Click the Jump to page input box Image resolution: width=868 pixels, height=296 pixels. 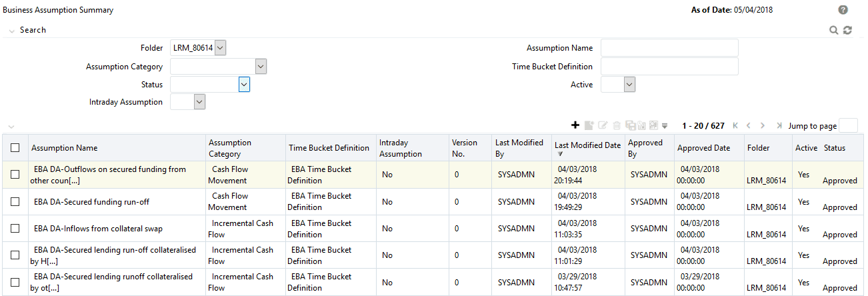(848, 125)
